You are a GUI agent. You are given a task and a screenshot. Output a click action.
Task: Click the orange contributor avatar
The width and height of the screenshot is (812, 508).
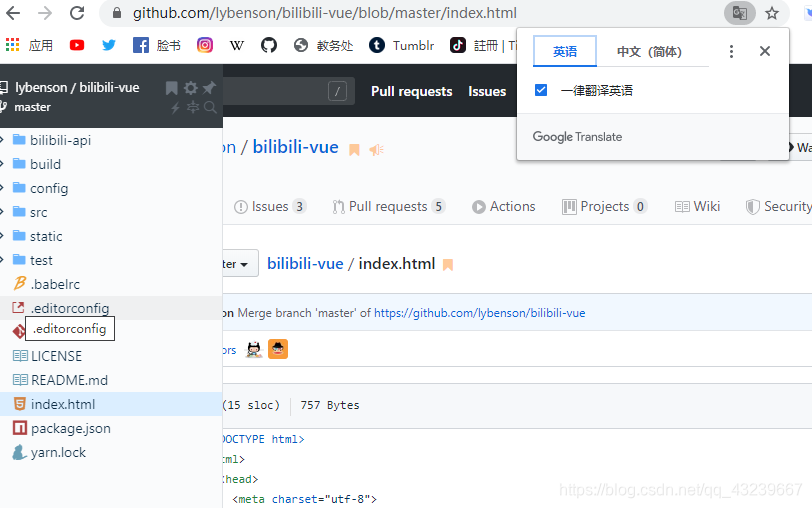pyautogui.click(x=278, y=350)
